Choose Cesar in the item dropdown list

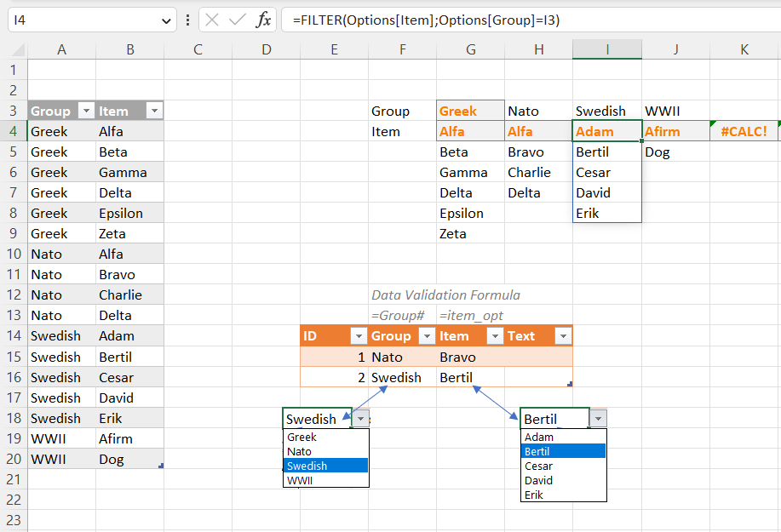click(x=563, y=466)
